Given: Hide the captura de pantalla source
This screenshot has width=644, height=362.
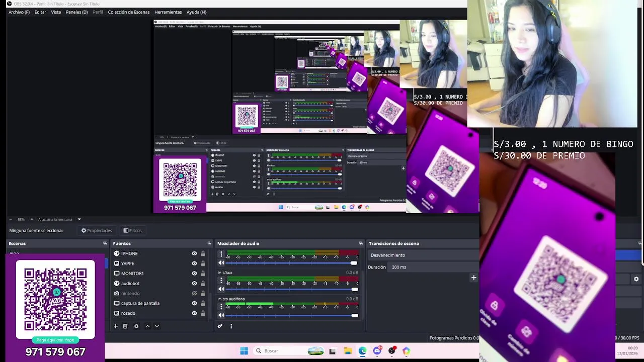Looking at the screenshot, I should click(194, 303).
